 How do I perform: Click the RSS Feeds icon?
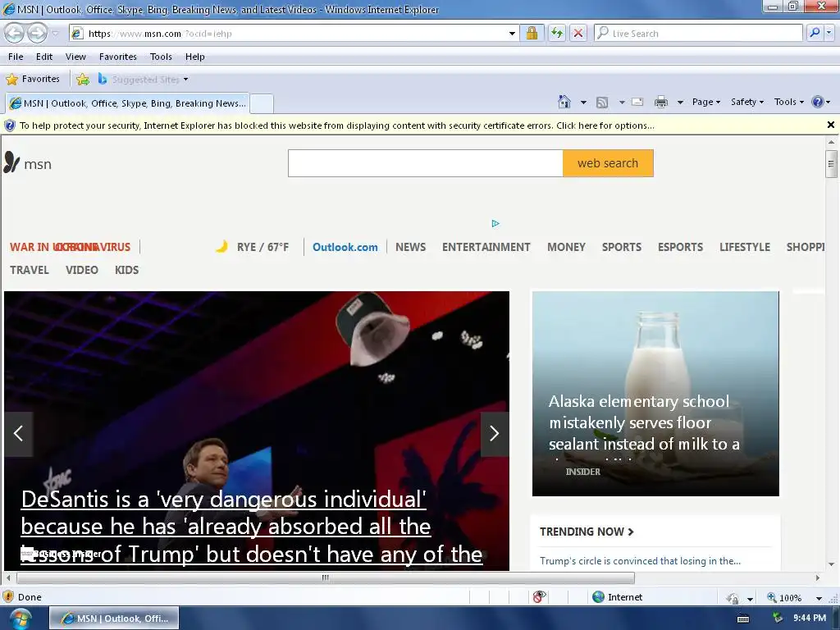pyautogui.click(x=602, y=102)
